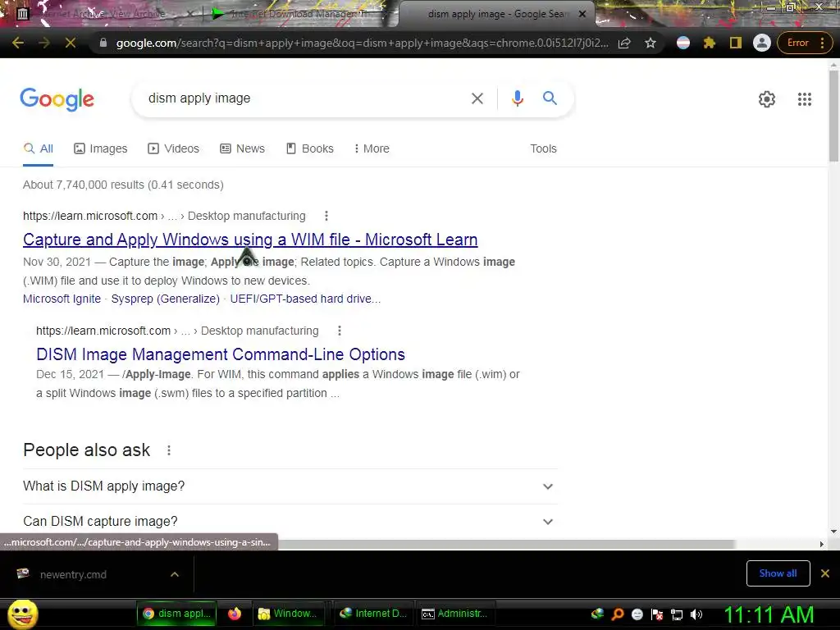Go to the Google logo homepage
This screenshot has width=840, height=630.
tap(57, 99)
